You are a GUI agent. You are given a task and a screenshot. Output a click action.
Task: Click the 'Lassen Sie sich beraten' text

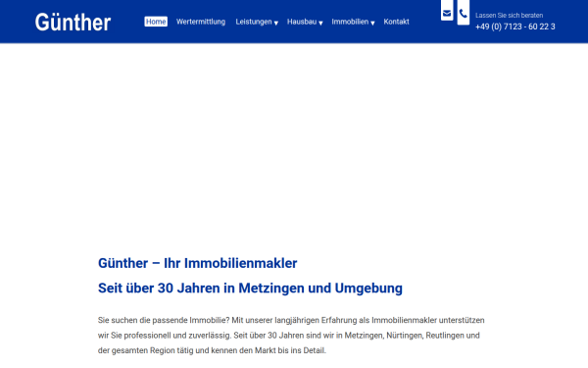(x=509, y=16)
